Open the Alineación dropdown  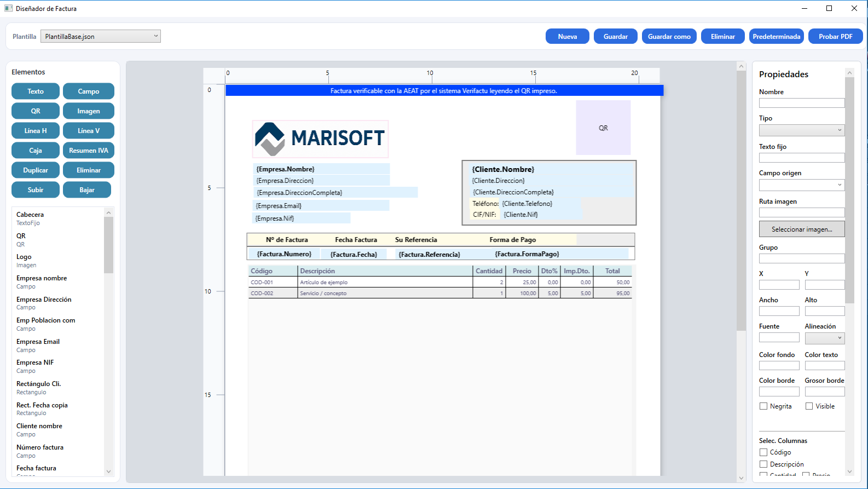coord(825,338)
